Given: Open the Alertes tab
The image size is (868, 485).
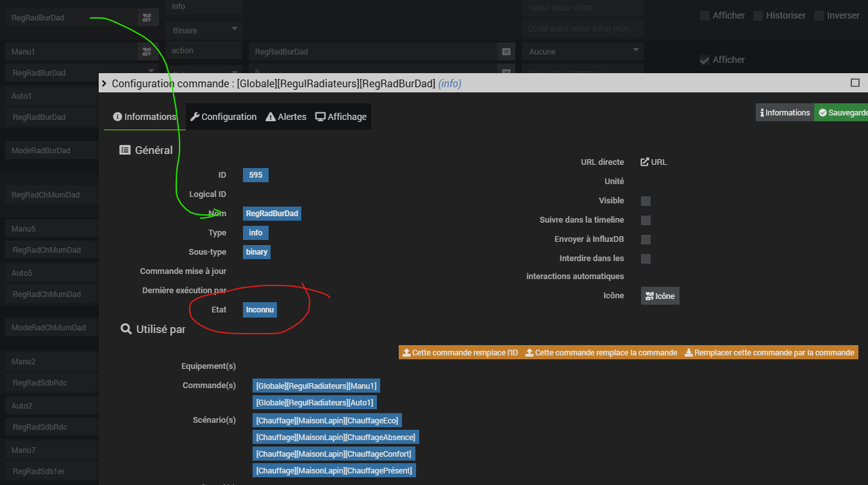Looking at the screenshot, I should tap(286, 117).
